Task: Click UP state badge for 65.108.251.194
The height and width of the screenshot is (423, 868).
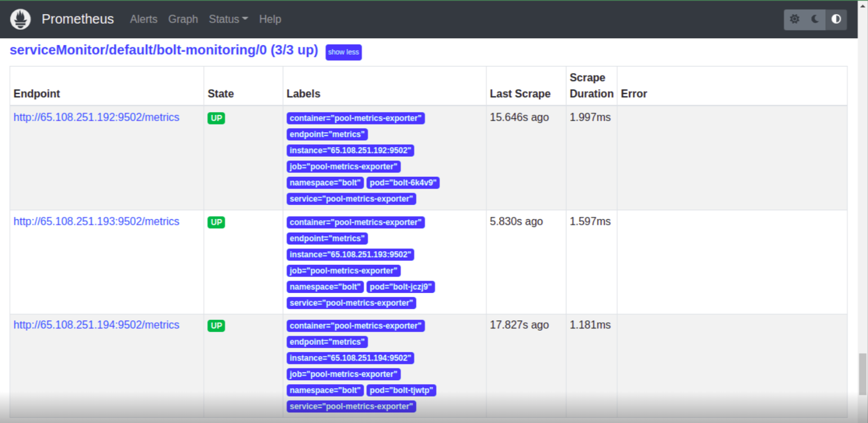Action: [x=216, y=326]
